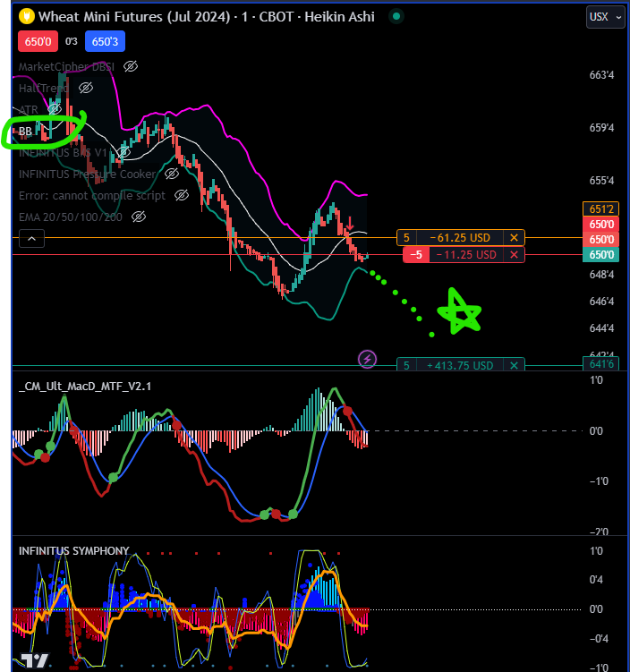Click the +413.75 USD order label

(x=460, y=366)
